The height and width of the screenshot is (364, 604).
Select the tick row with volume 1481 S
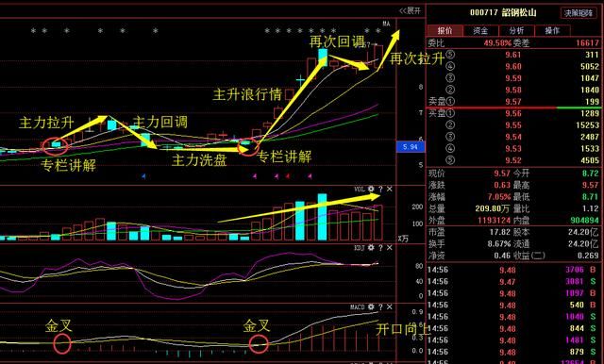coord(512,340)
